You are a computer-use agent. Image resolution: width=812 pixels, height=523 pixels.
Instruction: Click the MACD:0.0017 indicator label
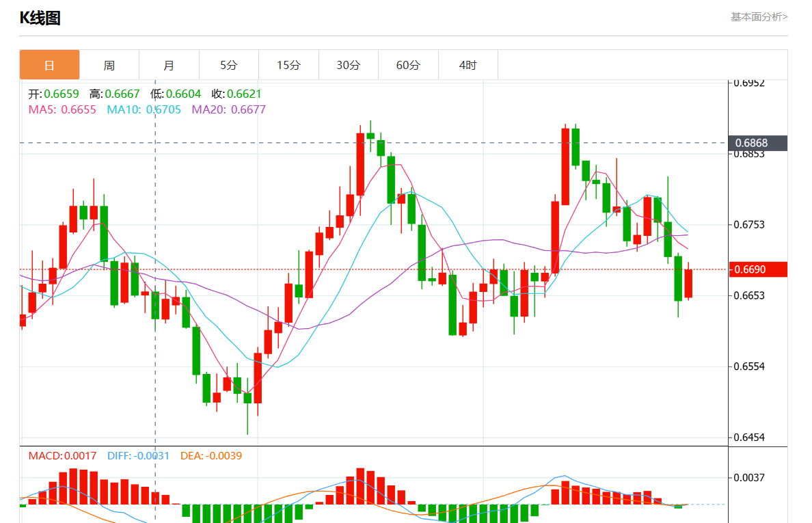(62, 456)
